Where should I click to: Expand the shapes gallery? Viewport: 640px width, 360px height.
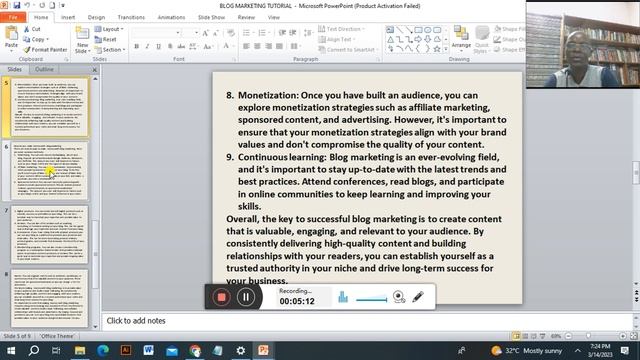pyautogui.click(x=446, y=49)
